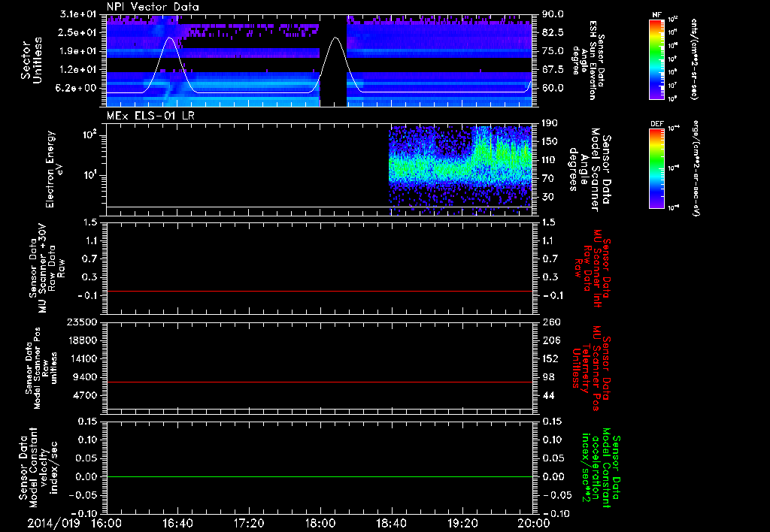
Task: Click the 18800 scanner position tick label
Action: 81,340
